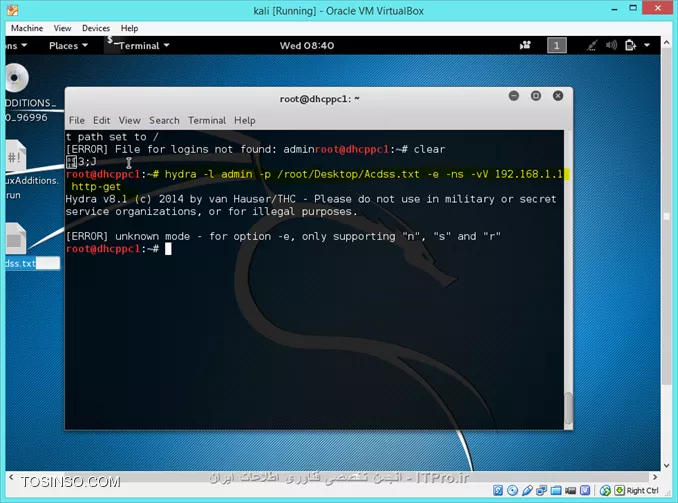Viewport: 678px width, 503px height.
Task: Open the terminal Help menu
Action: (x=245, y=120)
